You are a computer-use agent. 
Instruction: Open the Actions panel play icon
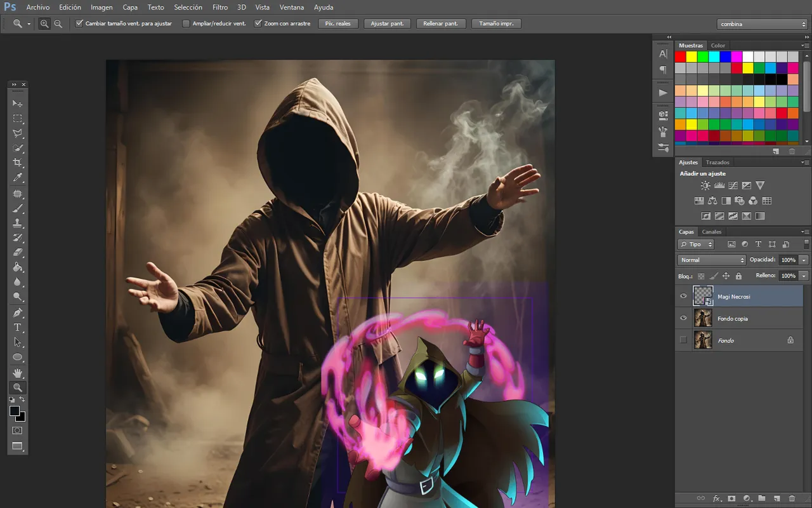(x=663, y=93)
